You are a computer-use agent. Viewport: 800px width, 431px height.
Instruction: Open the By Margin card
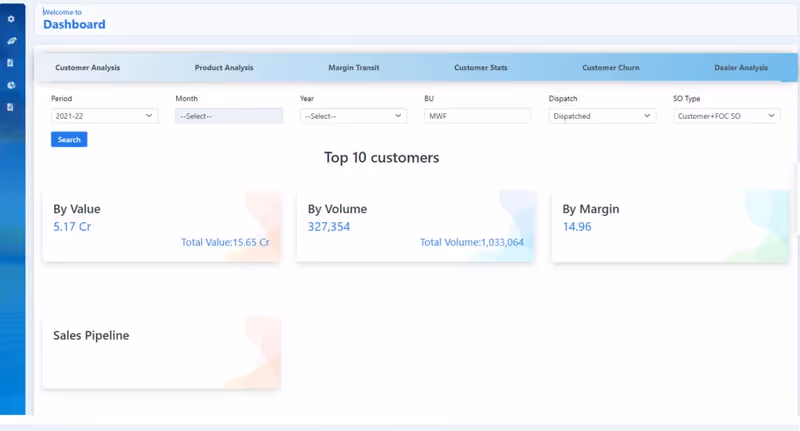(x=670, y=226)
